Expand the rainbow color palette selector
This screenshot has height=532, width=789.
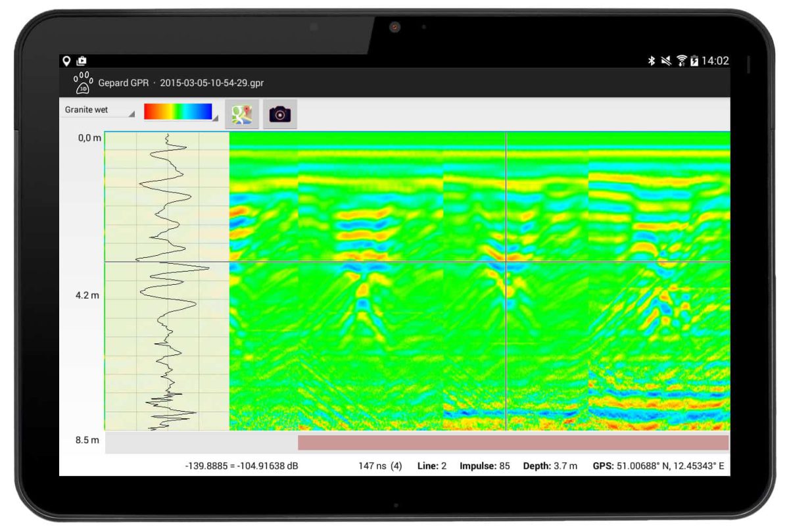(x=181, y=112)
